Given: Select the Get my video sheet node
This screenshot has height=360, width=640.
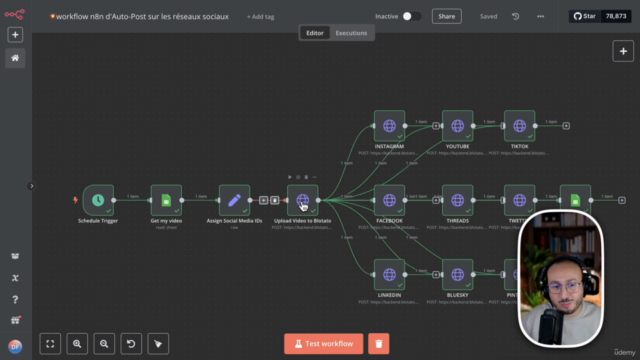Looking at the screenshot, I should (x=166, y=200).
